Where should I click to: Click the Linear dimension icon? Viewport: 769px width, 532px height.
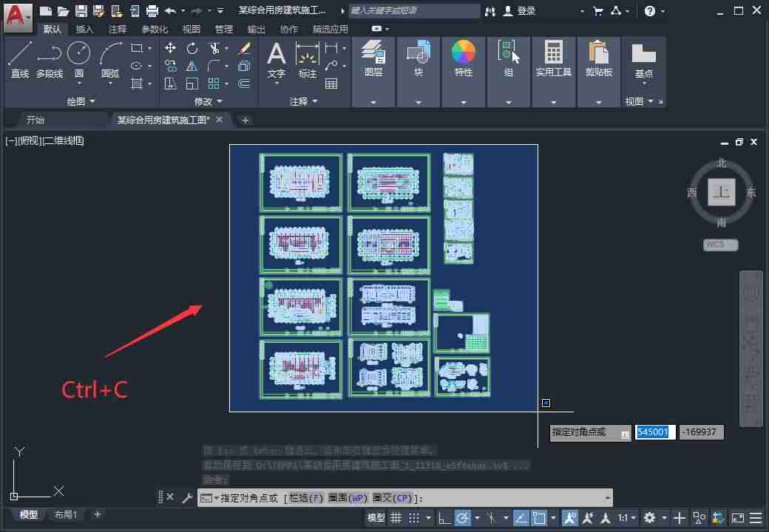[x=331, y=47]
